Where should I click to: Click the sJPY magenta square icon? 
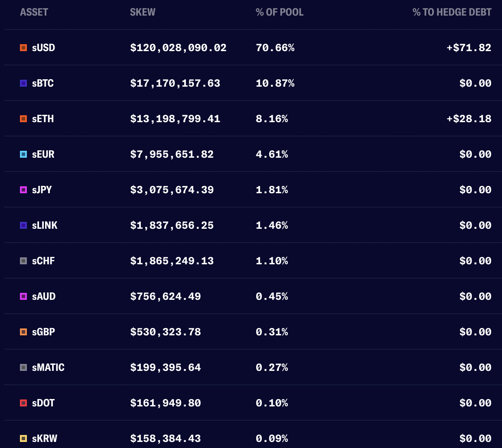click(23, 190)
